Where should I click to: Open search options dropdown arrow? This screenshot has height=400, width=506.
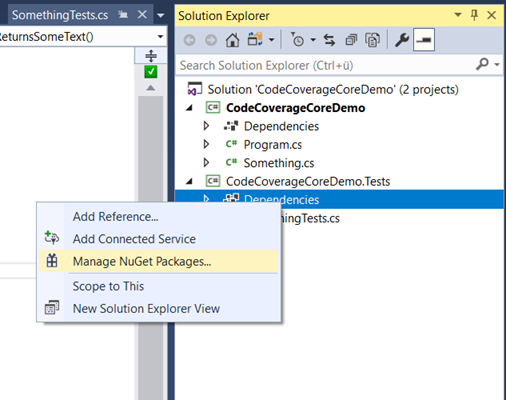[497, 64]
